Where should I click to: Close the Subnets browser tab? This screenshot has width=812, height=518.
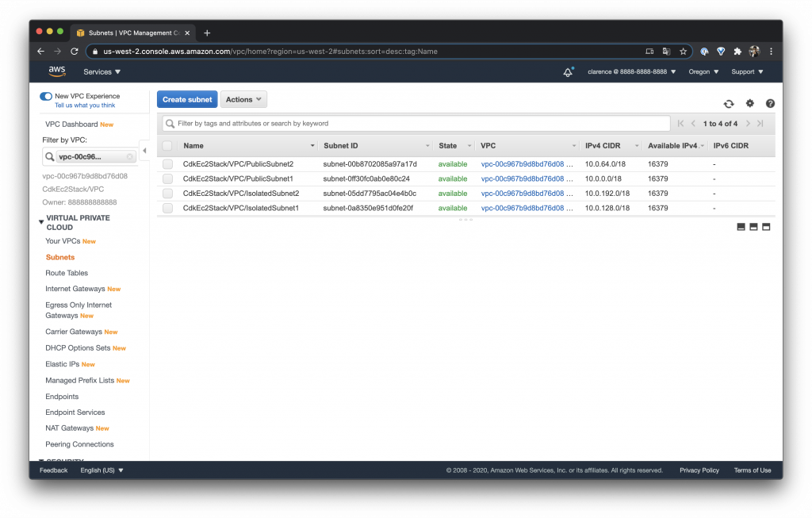tap(187, 33)
